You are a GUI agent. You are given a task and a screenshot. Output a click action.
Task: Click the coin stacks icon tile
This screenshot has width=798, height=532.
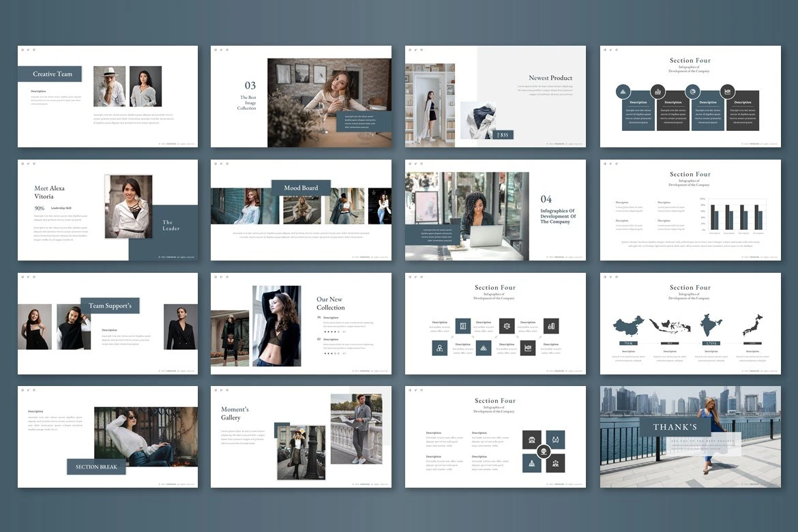[550, 326]
